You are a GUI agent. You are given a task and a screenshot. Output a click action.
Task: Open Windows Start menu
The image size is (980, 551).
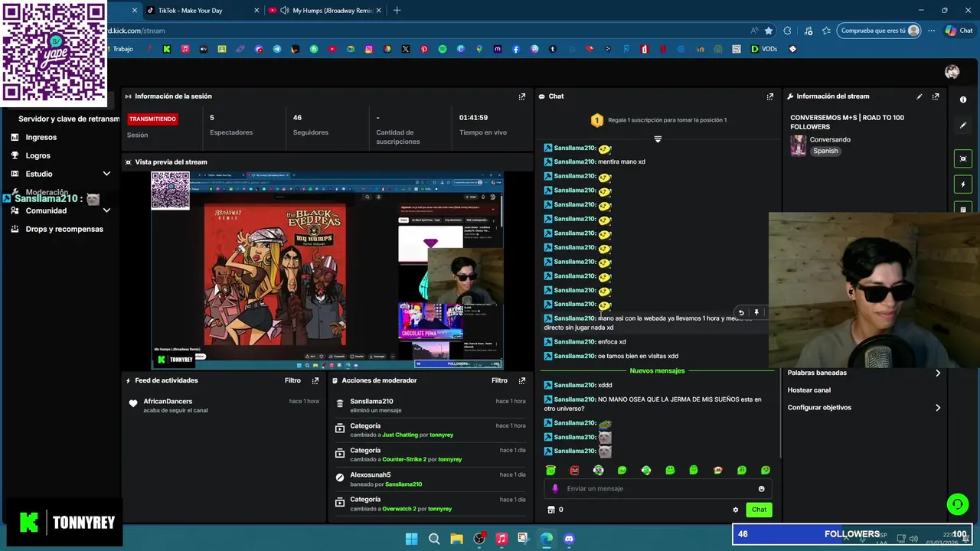click(411, 539)
